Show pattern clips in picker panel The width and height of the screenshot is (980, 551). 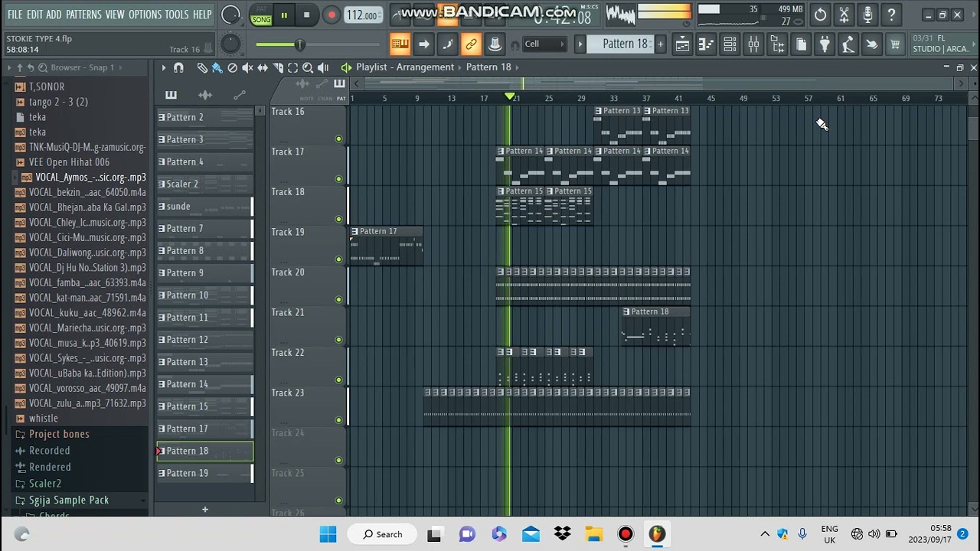(171, 95)
